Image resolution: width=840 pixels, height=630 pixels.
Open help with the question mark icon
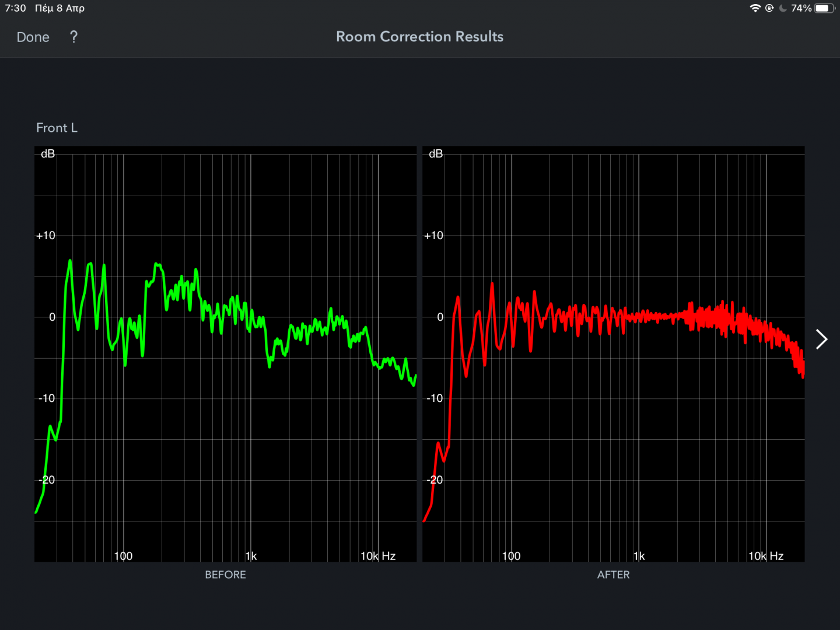click(x=73, y=37)
